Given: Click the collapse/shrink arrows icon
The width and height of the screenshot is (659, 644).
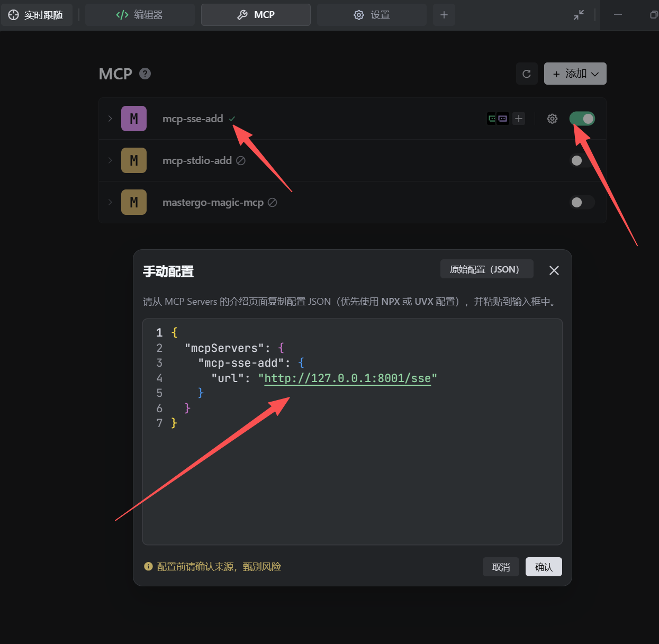Looking at the screenshot, I should 579,15.
